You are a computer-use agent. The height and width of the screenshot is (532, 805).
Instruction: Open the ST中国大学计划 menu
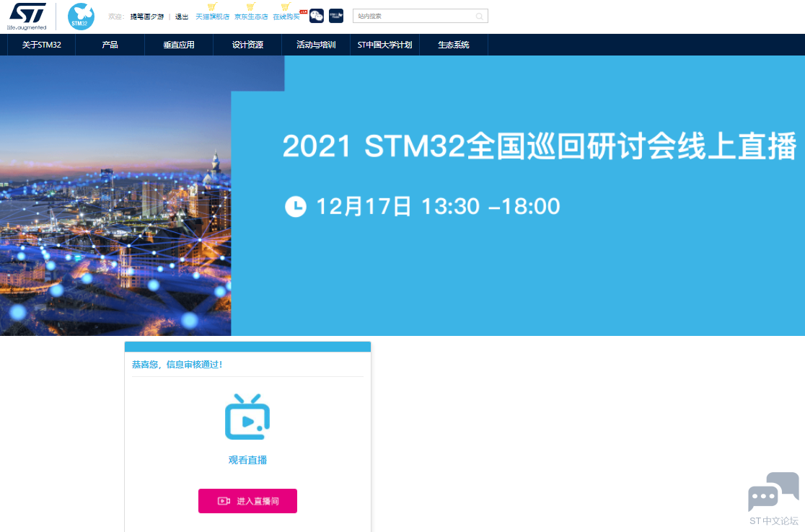385,45
